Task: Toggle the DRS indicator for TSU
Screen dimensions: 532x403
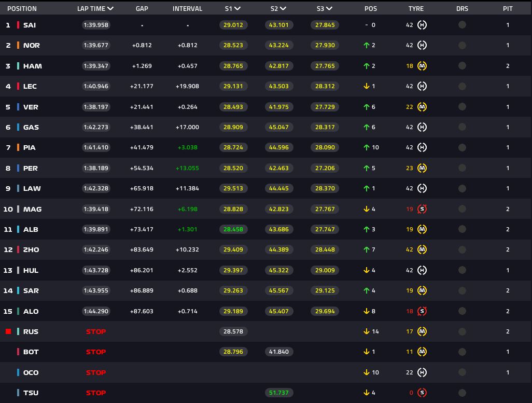Action: click(x=462, y=393)
